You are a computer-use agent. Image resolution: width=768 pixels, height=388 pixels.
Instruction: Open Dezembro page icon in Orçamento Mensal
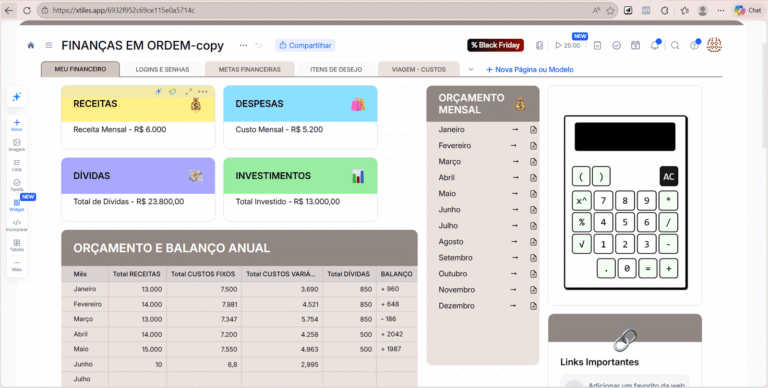click(x=533, y=306)
